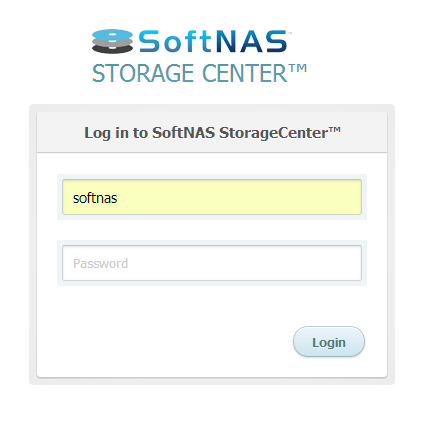
Task: Click the word STORAGE under the logo
Action: (x=143, y=73)
